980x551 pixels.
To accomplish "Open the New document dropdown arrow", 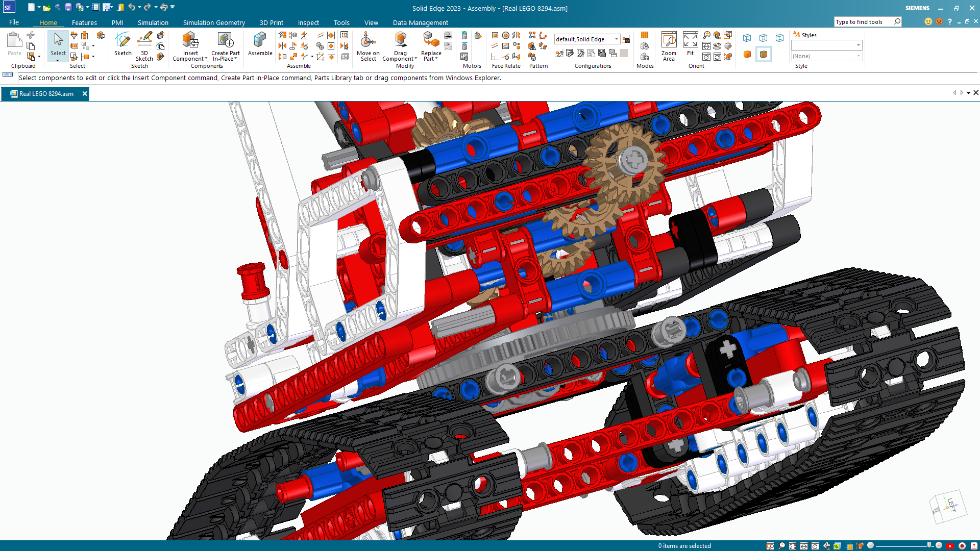I will (39, 7).
